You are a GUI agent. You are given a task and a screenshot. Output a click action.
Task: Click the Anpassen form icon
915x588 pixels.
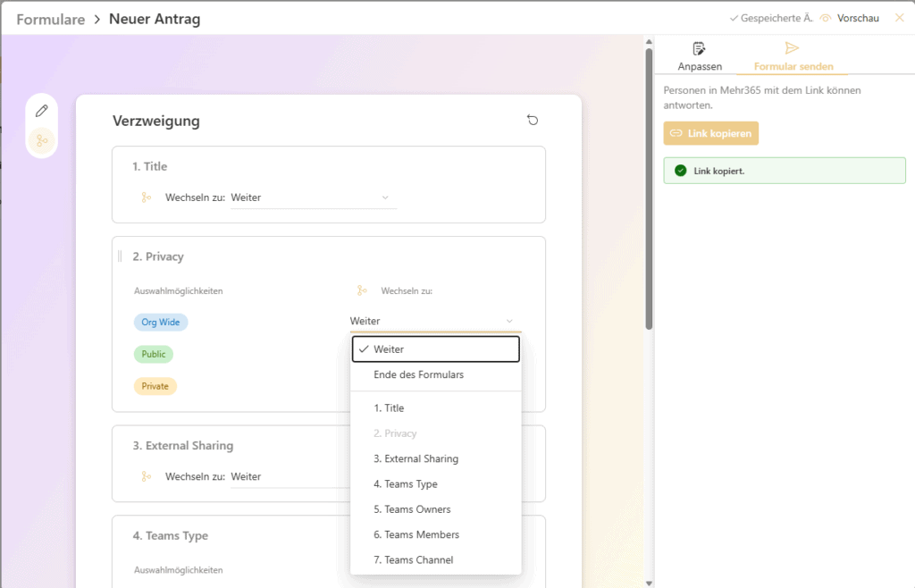coord(699,49)
